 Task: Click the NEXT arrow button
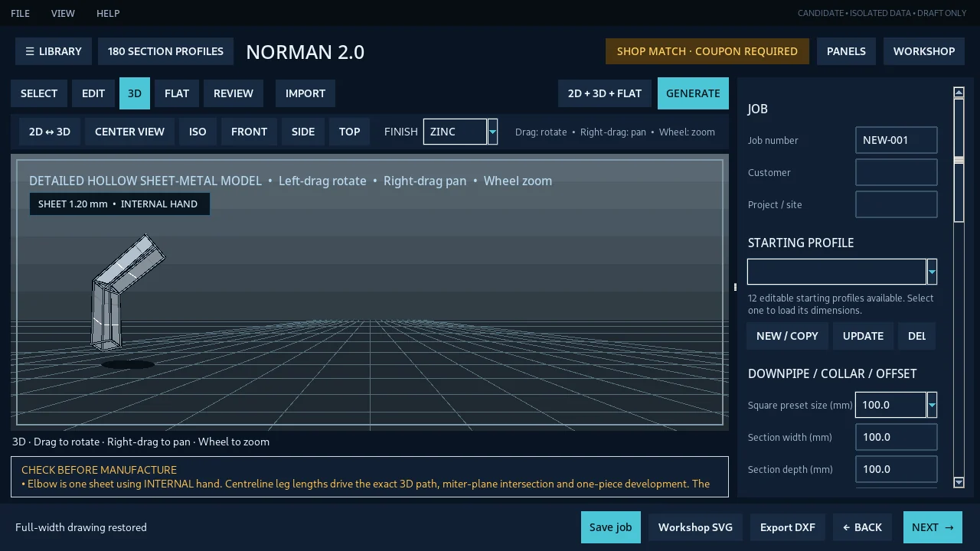(x=933, y=527)
